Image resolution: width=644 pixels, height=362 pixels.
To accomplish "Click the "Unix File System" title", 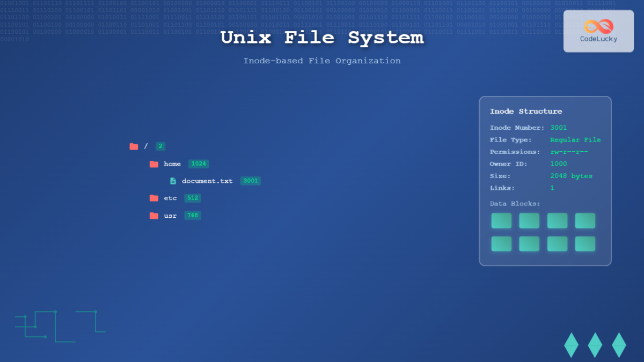I will point(322,38).
